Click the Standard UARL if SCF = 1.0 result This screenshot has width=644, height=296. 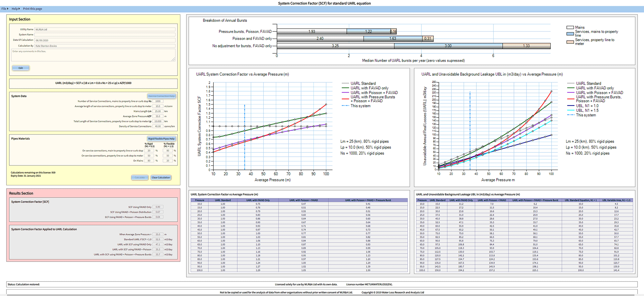[x=158, y=239]
